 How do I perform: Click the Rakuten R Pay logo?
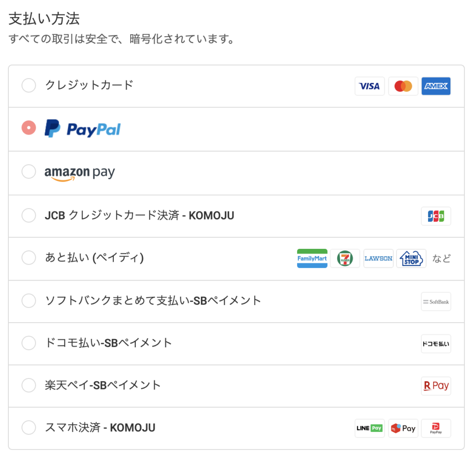click(436, 385)
